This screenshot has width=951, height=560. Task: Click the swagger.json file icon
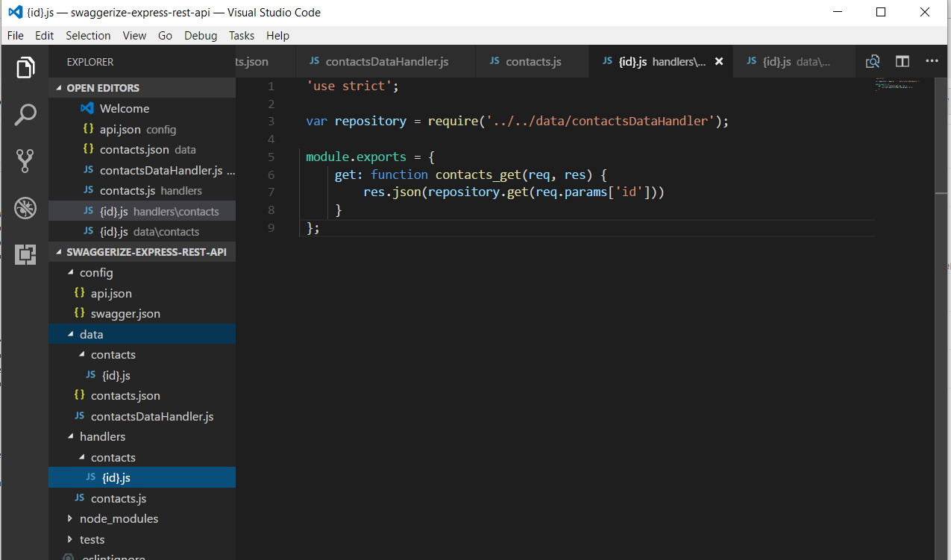(79, 313)
